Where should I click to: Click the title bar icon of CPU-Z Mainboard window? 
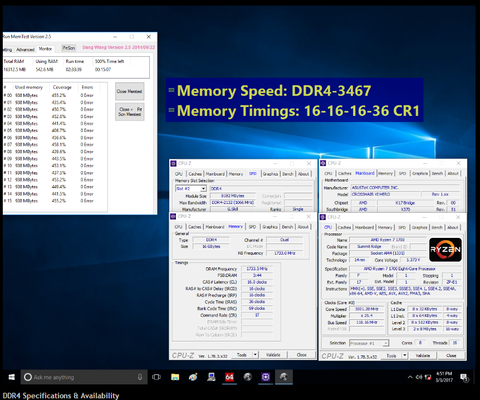pos(323,163)
